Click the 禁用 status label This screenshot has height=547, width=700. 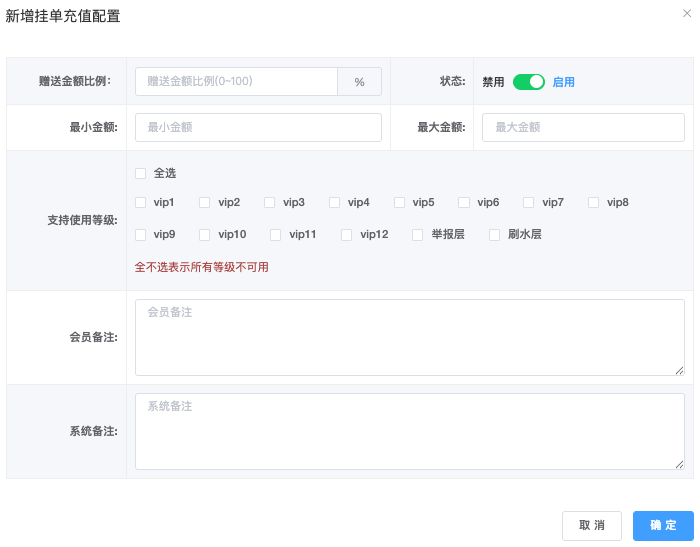point(493,82)
